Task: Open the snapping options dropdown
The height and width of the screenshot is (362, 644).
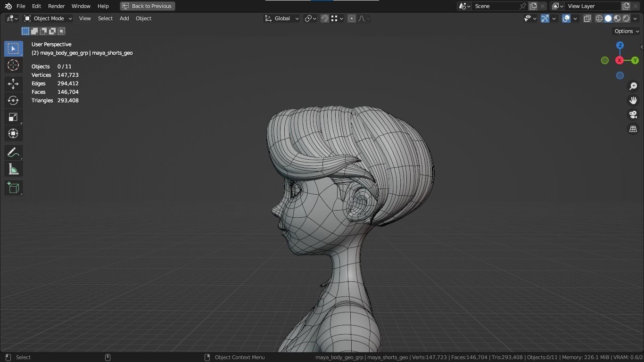Action: [338, 18]
